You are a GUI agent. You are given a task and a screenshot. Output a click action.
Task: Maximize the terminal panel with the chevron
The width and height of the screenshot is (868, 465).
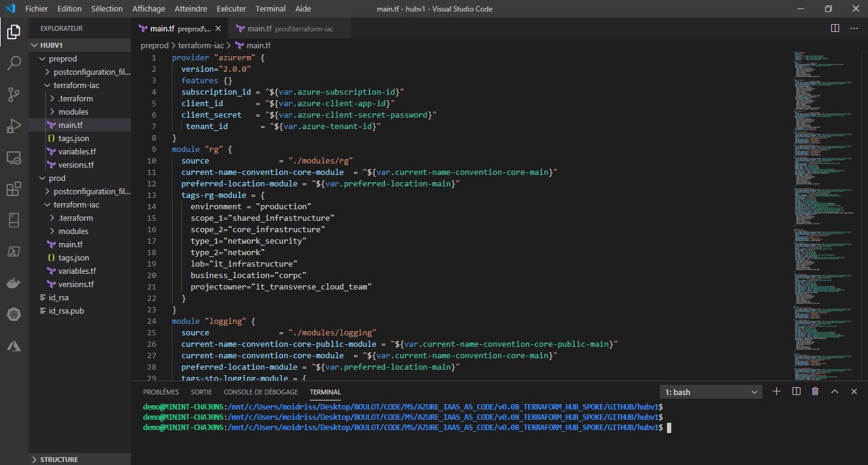[835, 391]
